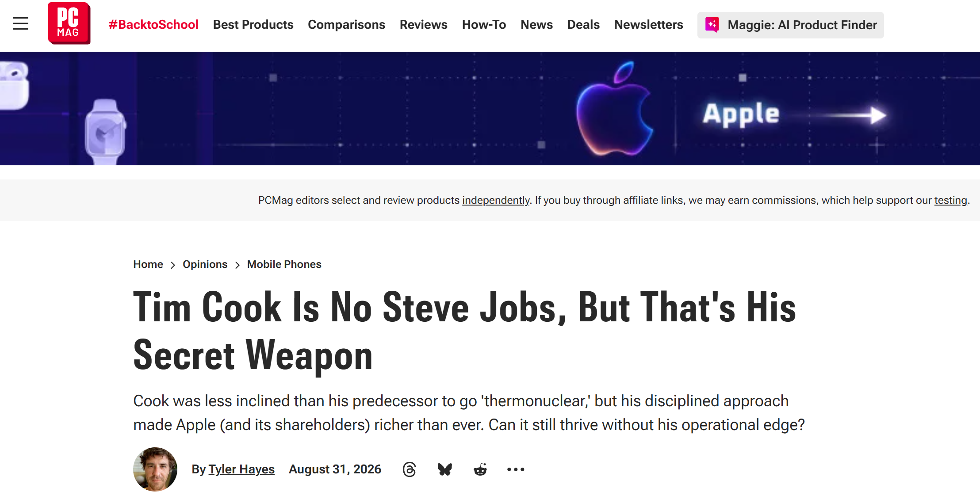Open the How-To section
This screenshot has height=503, width=980.
point(484,24)
